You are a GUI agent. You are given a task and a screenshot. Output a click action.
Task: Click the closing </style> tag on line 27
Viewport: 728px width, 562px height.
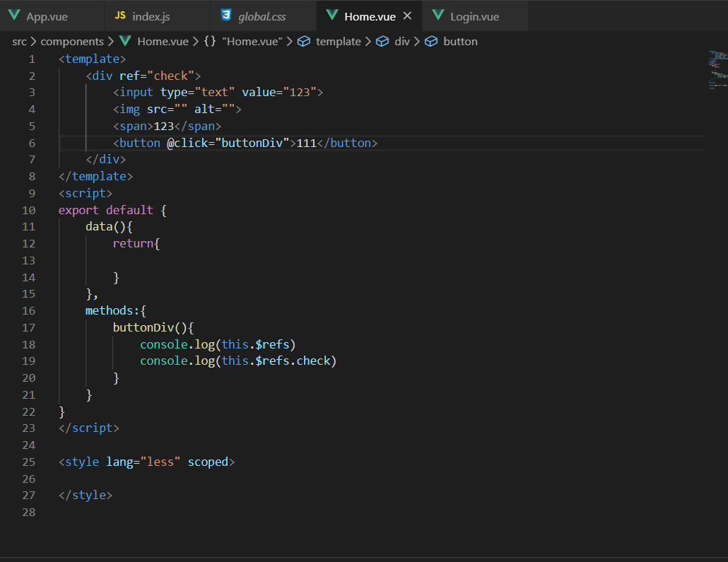[x=86, y=496]
